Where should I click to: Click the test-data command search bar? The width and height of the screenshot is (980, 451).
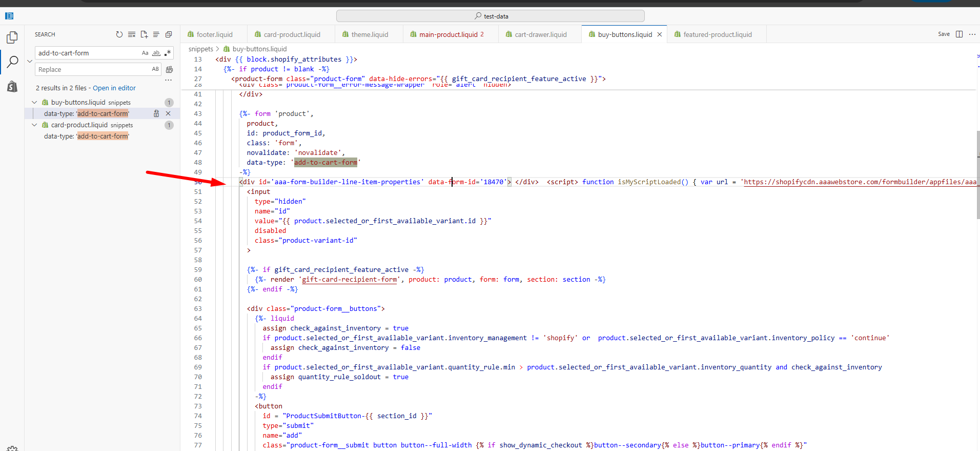coord(490,16)
